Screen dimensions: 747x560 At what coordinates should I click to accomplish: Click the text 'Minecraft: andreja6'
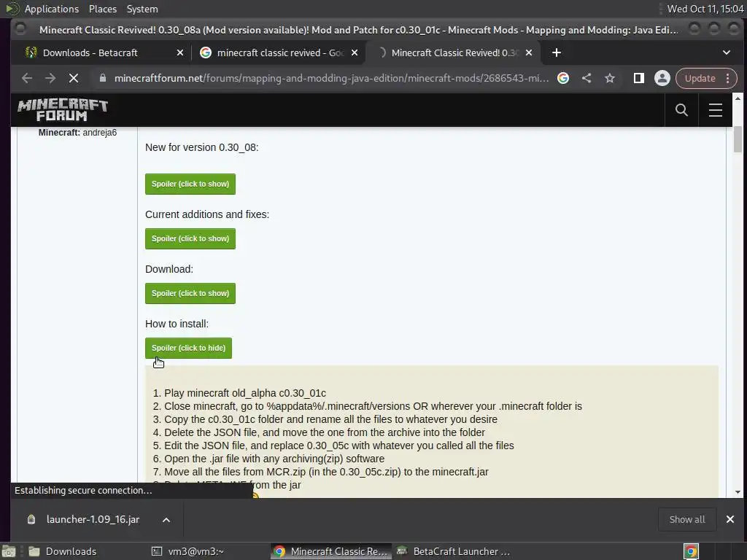[x=77, y=133]
